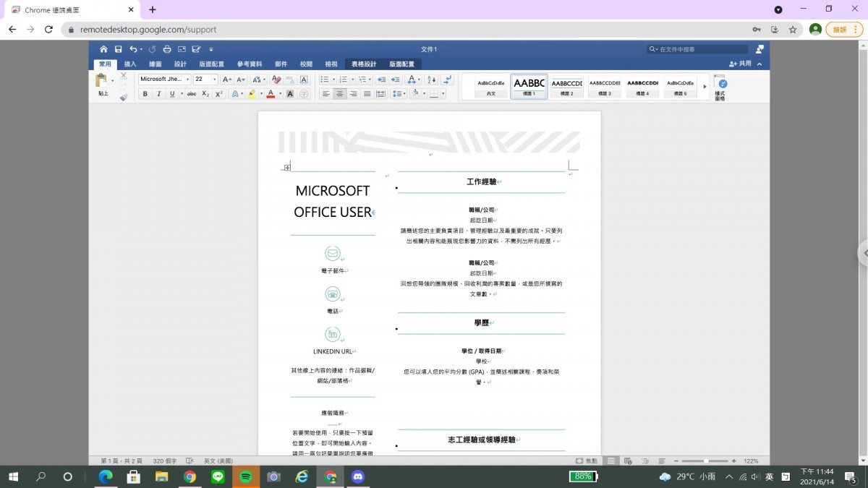
Task: Expand the styles gallery arrow
Action: pos(705,87)
